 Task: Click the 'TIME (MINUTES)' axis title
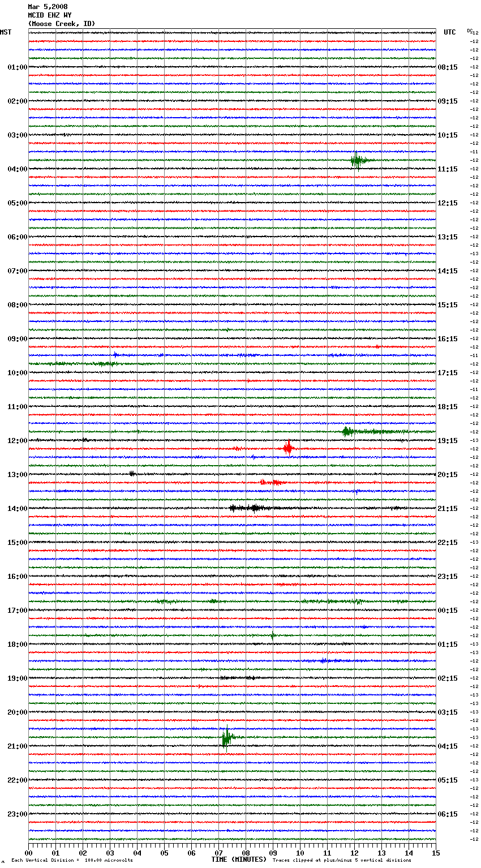click(x=239, y=860)
